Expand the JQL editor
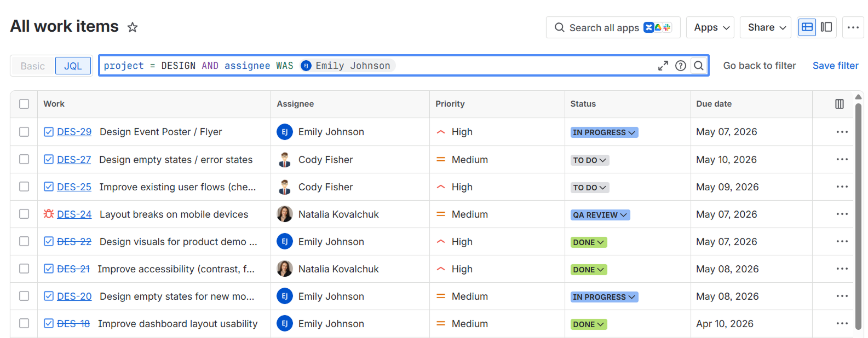The width and height of the screenshot is (868, 338). 663,66
